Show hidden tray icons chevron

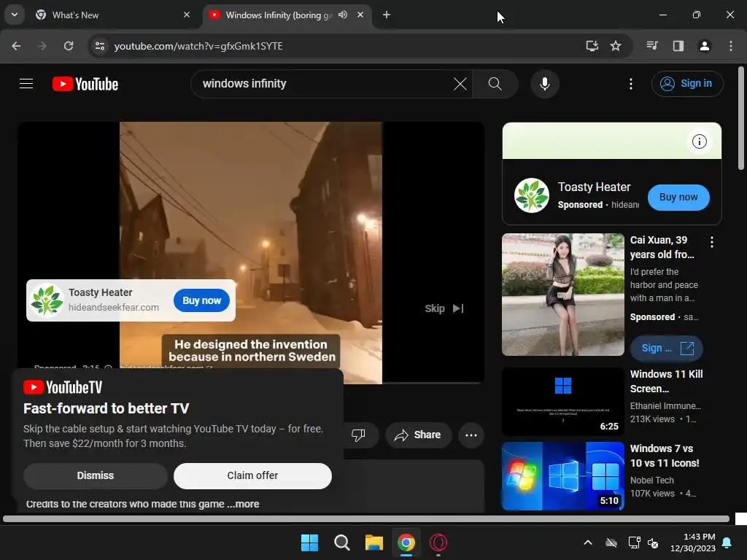tap(588, 542)
